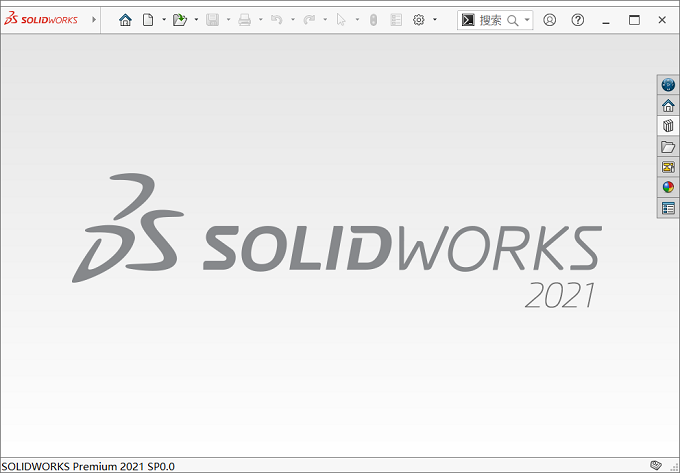Click the Open file folder icon
The width and height of the screenshot is (680, 473).
click(x=180, y=20)
